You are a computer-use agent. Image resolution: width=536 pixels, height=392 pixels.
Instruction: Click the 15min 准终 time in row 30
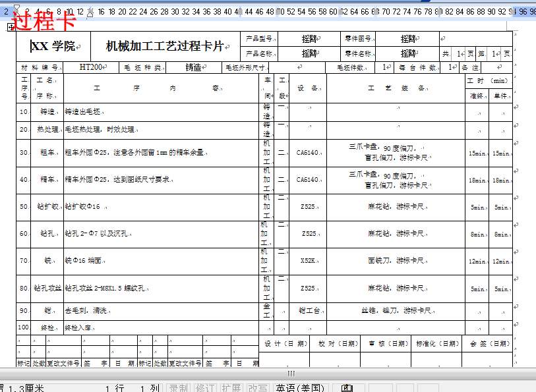tap(477, 154)
